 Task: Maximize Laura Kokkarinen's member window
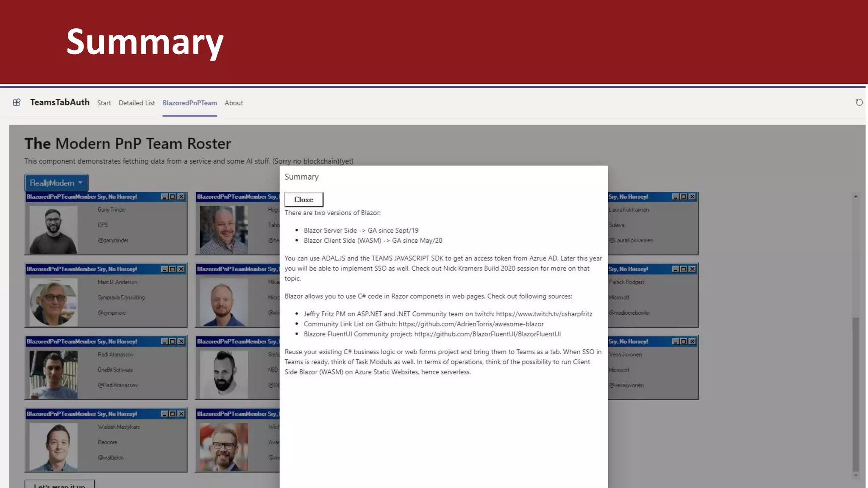(684, 197)
